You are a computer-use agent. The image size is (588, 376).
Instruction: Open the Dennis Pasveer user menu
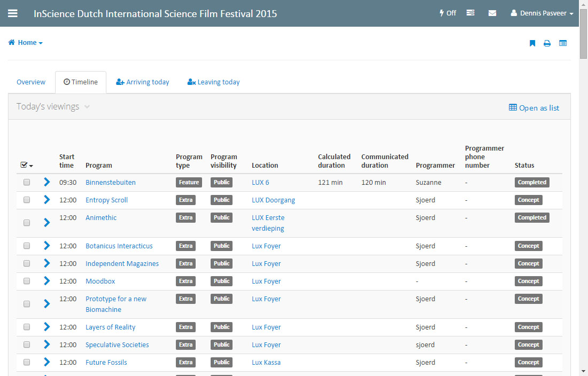pyautogui.click(x=542, y=13)
